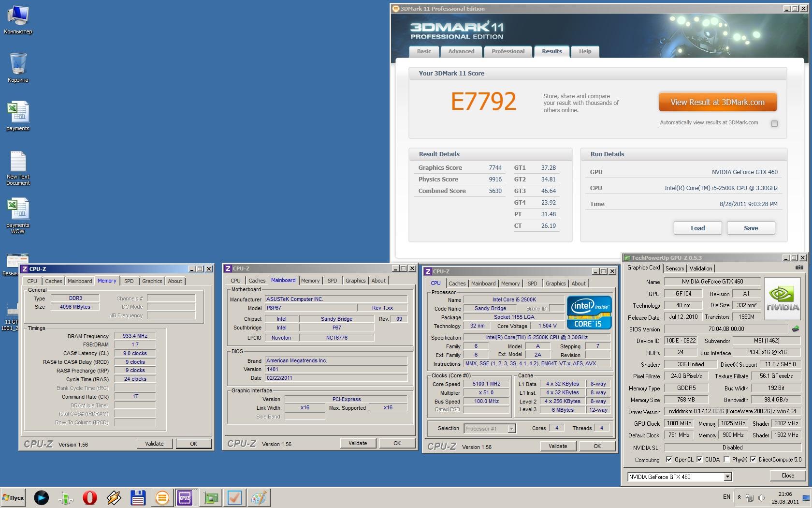Viewport: 812px width, 508px height.
Task: Launch the green battery-style quick launch icon
Action: click(x=66, y=497)
